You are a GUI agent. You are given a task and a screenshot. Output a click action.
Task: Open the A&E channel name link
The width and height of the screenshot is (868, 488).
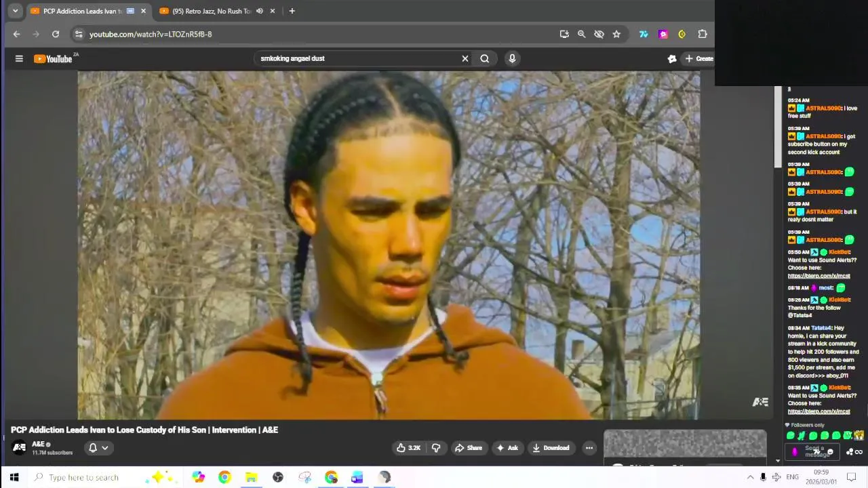tap(38, 445)
